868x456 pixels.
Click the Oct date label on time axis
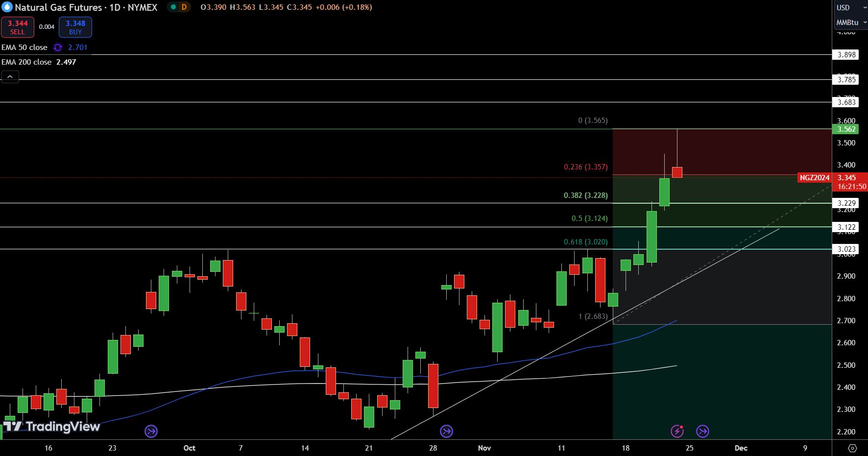(189, 448)
